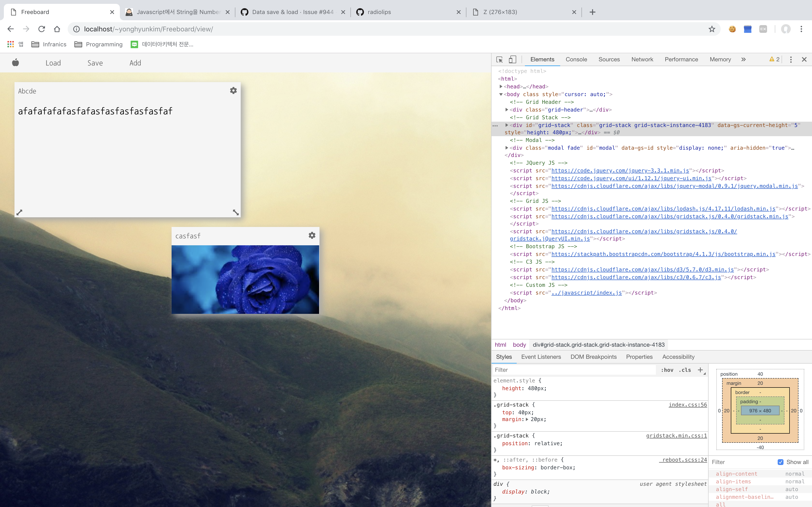Open settings gear on casfasf widget
812x507 pixels.
[312, 235]
